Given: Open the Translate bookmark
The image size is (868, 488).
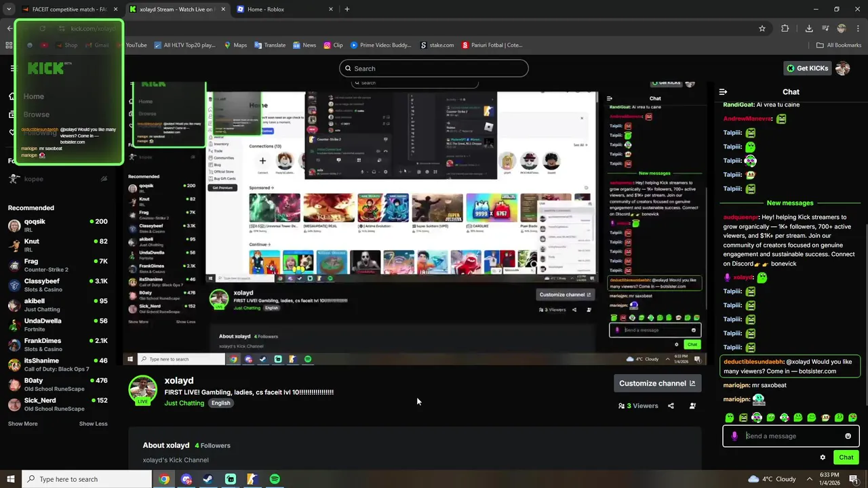Looking at the screenshot, I should 270,45.
